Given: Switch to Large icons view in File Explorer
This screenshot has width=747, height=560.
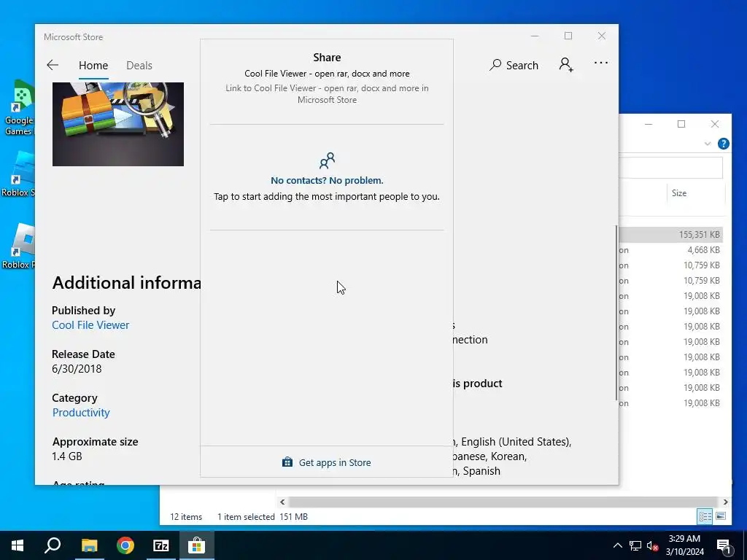Looking at the screenshot, I should [721, 516].
